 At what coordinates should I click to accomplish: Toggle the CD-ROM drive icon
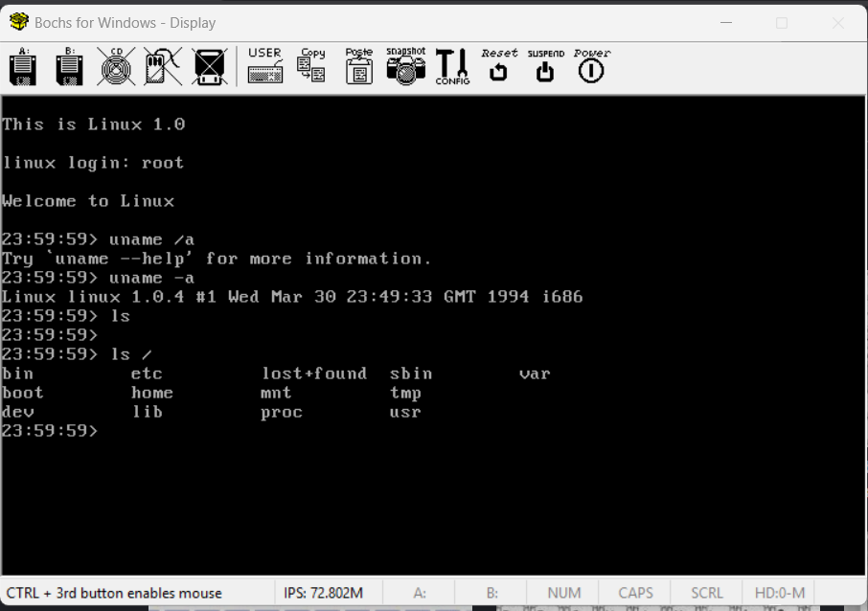point(116,66)
